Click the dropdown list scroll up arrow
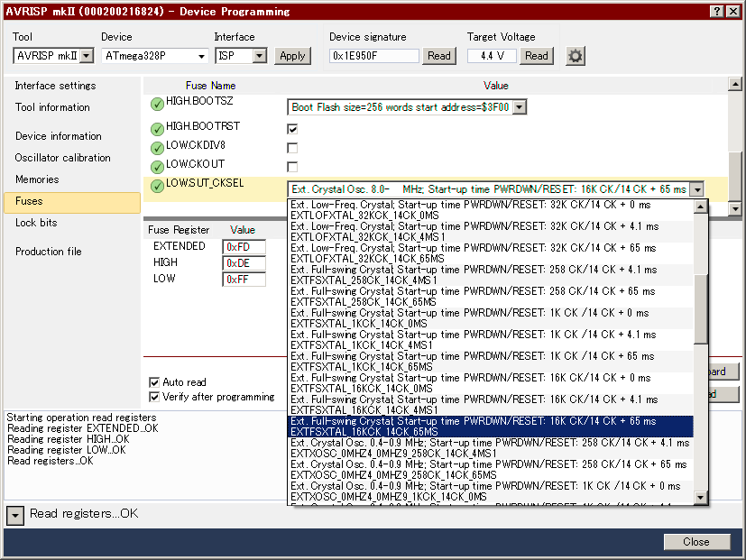Image resolution: width=746 pixels, height=560 pixels. coord(700,207)
